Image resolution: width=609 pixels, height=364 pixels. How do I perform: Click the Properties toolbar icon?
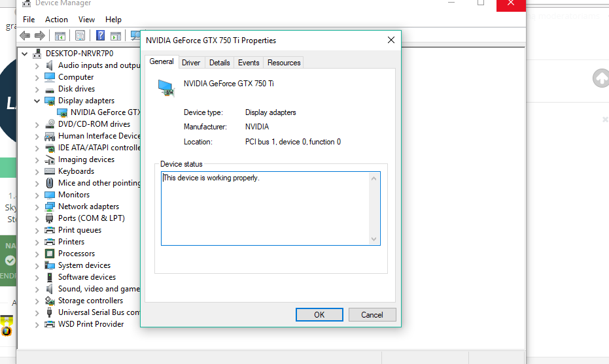pos(80,36)
